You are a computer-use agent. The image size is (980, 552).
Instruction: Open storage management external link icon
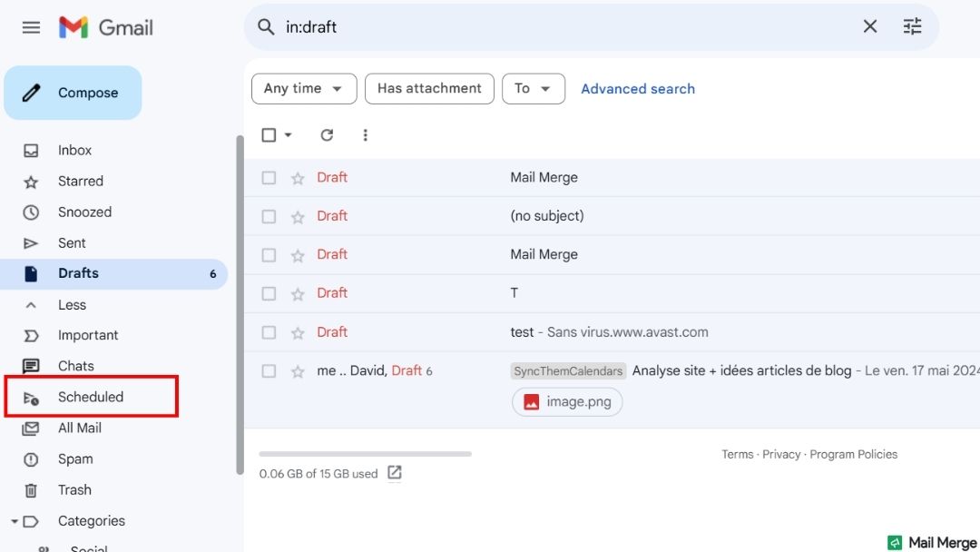(x=395, y=473)
